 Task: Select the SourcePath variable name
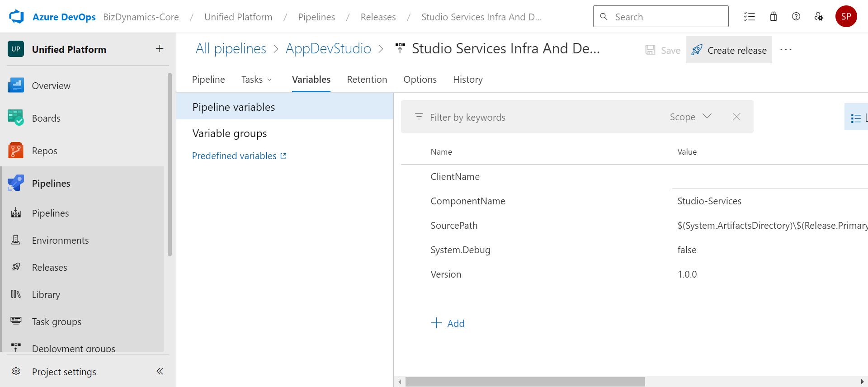pos(454,226)
